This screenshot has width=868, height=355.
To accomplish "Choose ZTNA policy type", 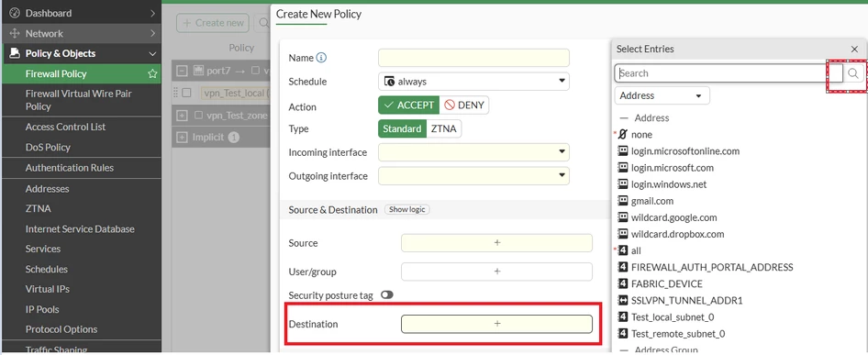I will [443, 128].
